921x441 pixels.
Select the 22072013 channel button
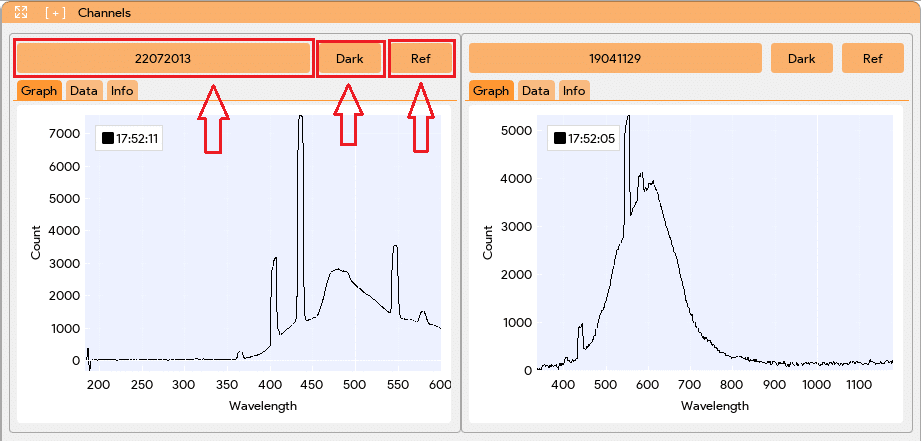coord(163,58)
